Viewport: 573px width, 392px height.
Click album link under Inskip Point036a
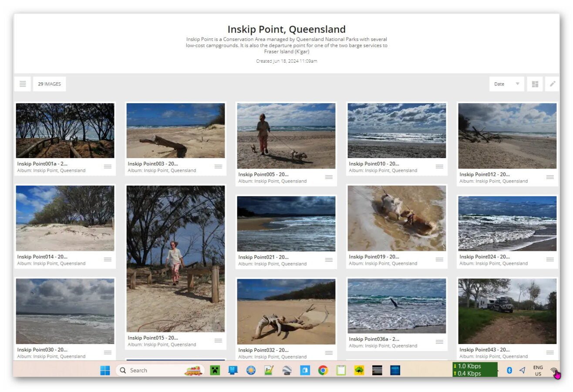[x=383, y=346]
